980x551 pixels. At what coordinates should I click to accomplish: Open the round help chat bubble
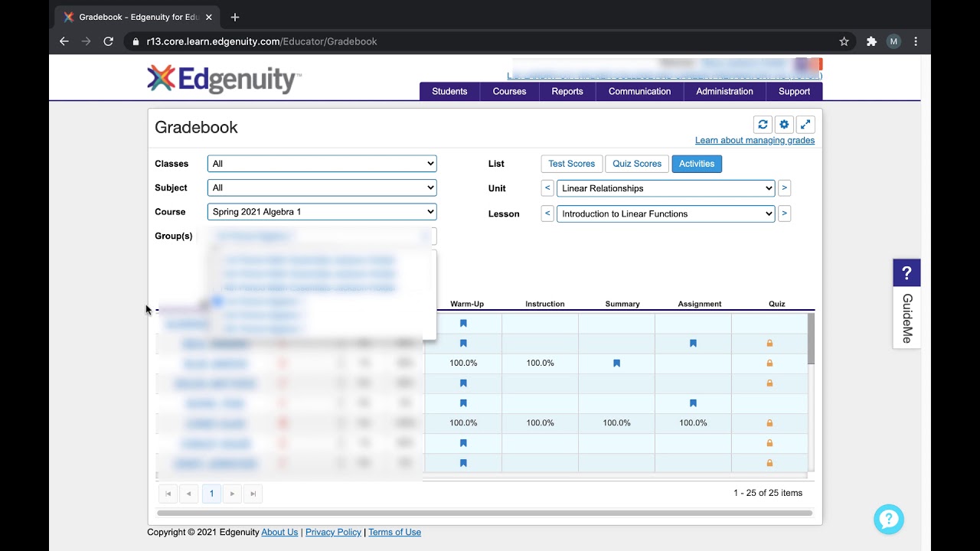pyautogui.click(x=889, y=520)
